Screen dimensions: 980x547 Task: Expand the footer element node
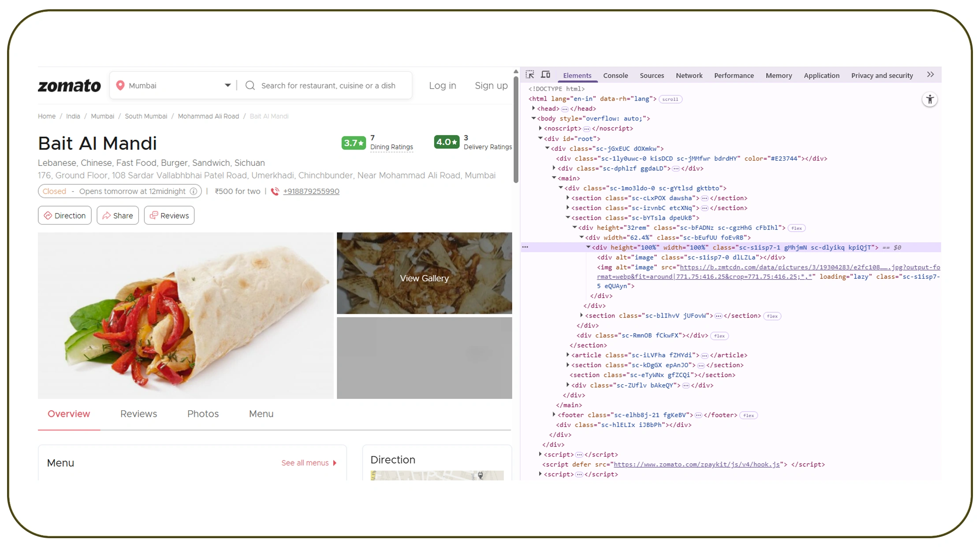554,415
